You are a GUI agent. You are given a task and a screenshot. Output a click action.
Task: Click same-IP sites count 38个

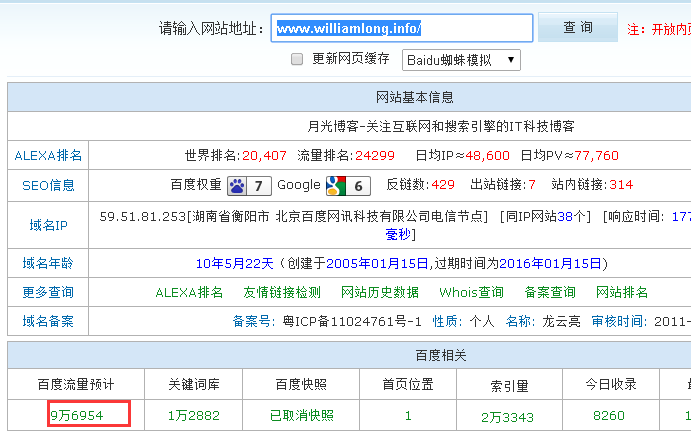click(x=571, y=216)
